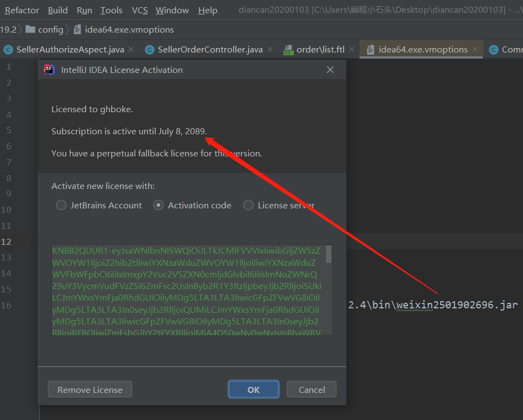This screenshot has height=420, width=523.
Task: Open the Run menu
Action: point(84,11)
